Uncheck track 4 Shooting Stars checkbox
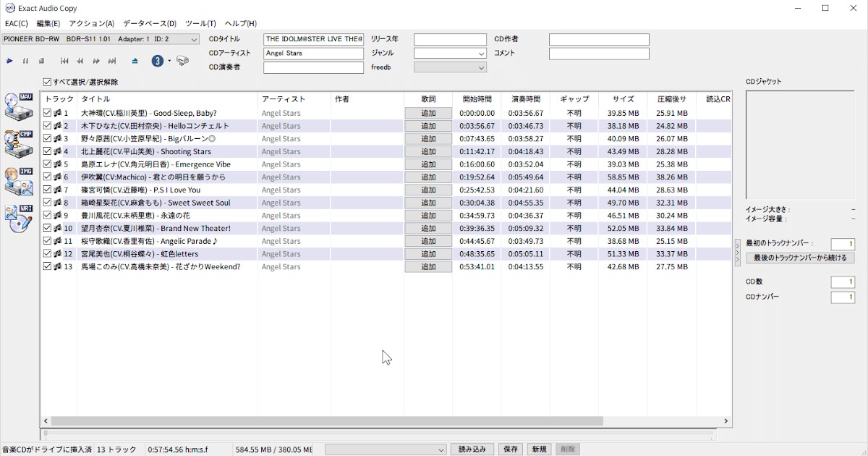Viewport: 868px width, 456px height. [48, 151]
